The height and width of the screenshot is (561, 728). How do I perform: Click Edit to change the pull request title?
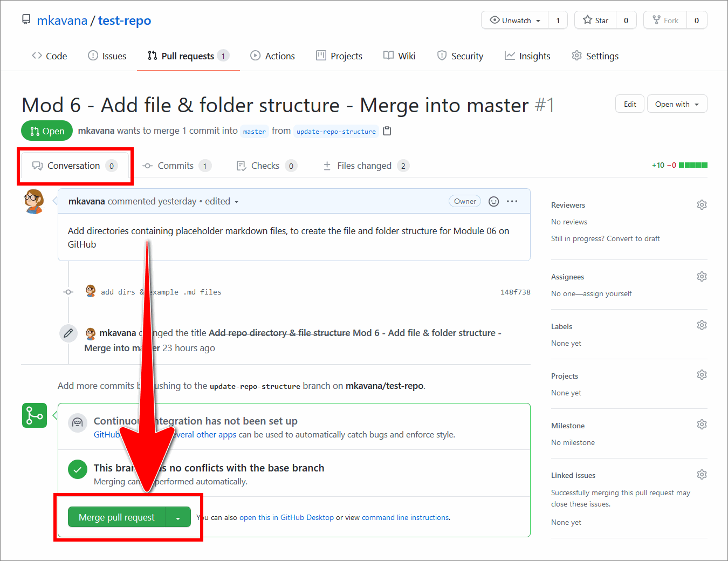[630, 104]
